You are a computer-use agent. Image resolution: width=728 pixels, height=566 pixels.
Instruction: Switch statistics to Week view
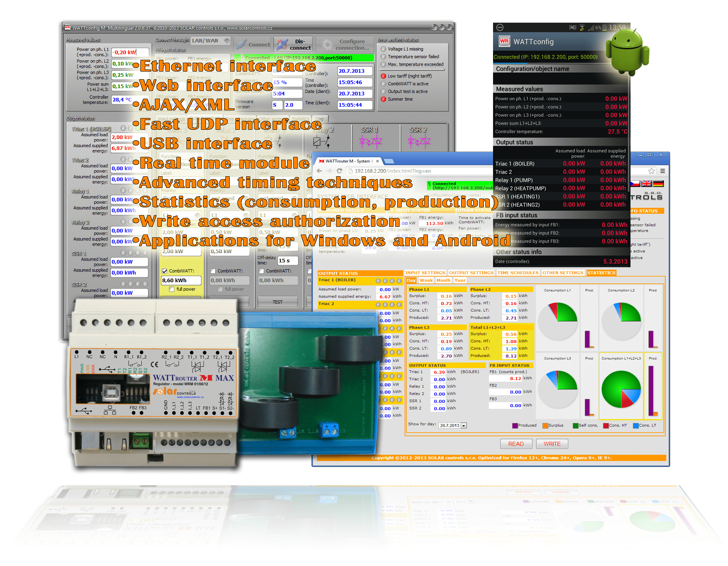point(426,281)
